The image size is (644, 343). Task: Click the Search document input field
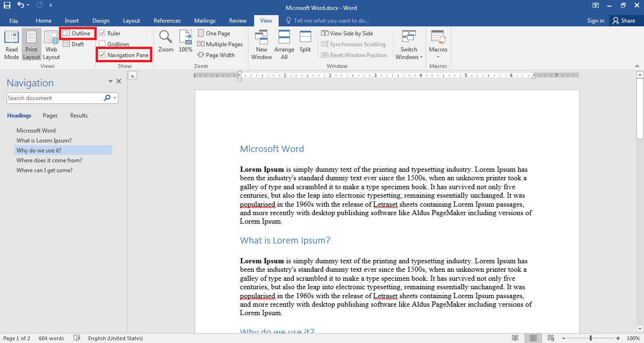coord(52,98)
